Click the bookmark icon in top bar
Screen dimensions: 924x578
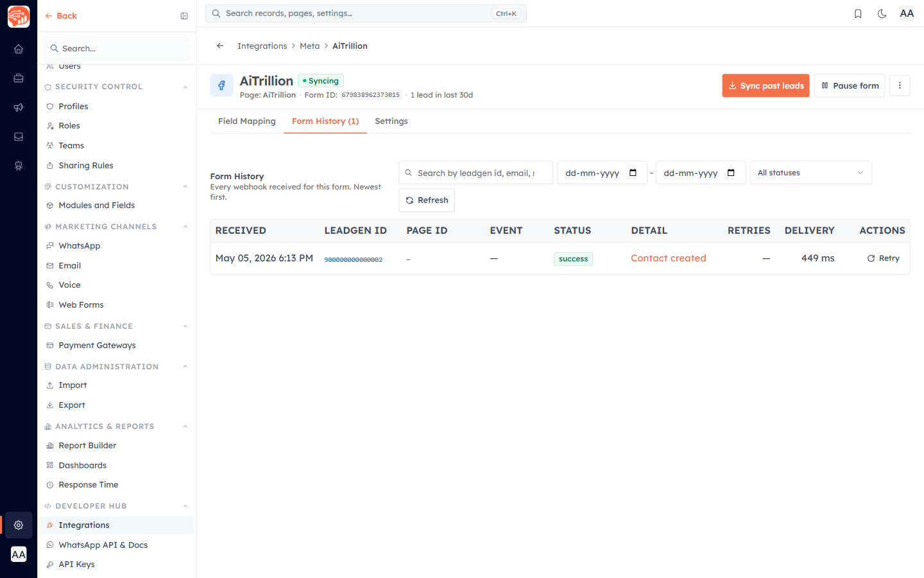(858, 13)
